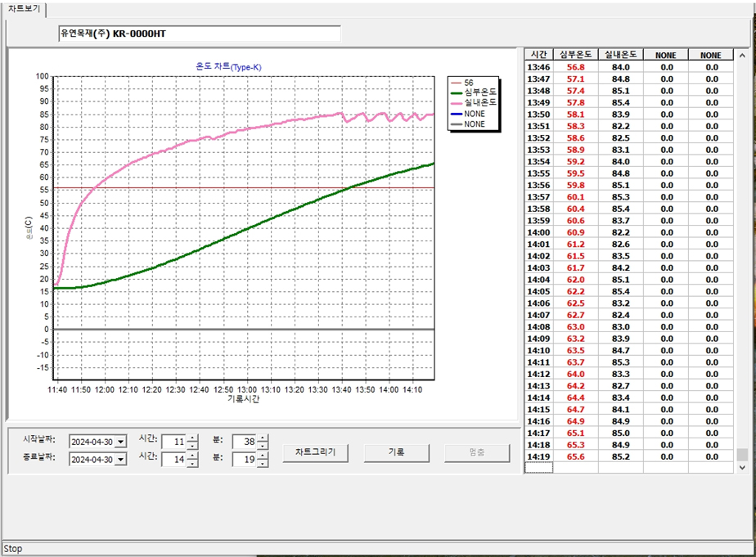Decrease the end minute value using down arrow
The image size is (756, 557).
263,464
